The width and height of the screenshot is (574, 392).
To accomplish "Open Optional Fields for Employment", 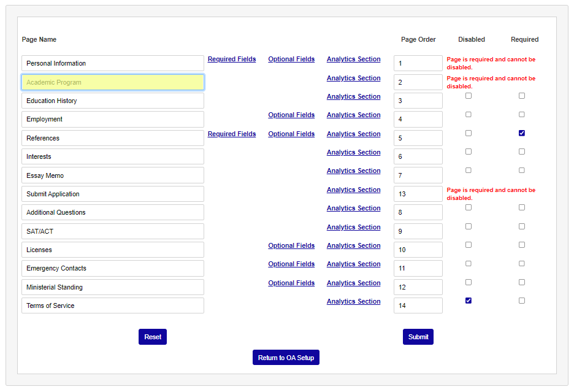I will 291,115.
